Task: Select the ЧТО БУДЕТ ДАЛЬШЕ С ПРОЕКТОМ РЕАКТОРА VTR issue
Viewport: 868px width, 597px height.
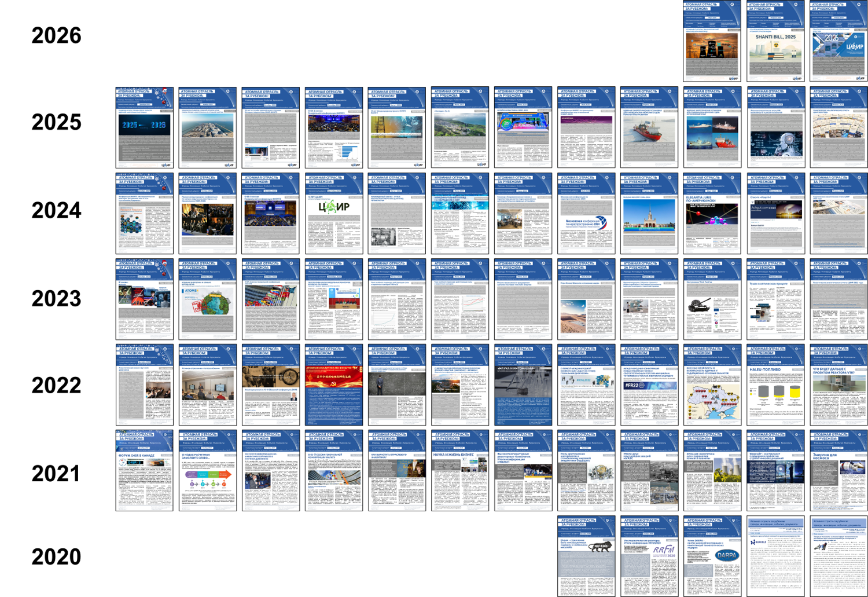Action: coord(838,385)
